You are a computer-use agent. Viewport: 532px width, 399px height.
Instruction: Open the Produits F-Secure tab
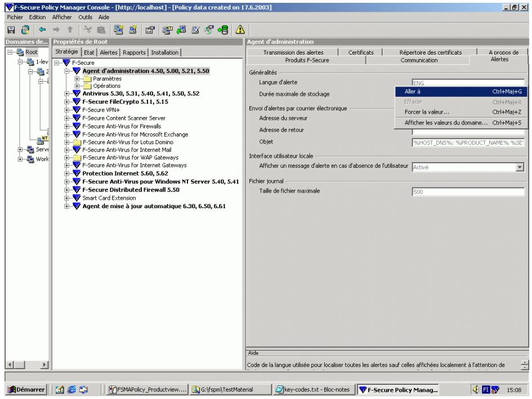[x=307, y=60]
